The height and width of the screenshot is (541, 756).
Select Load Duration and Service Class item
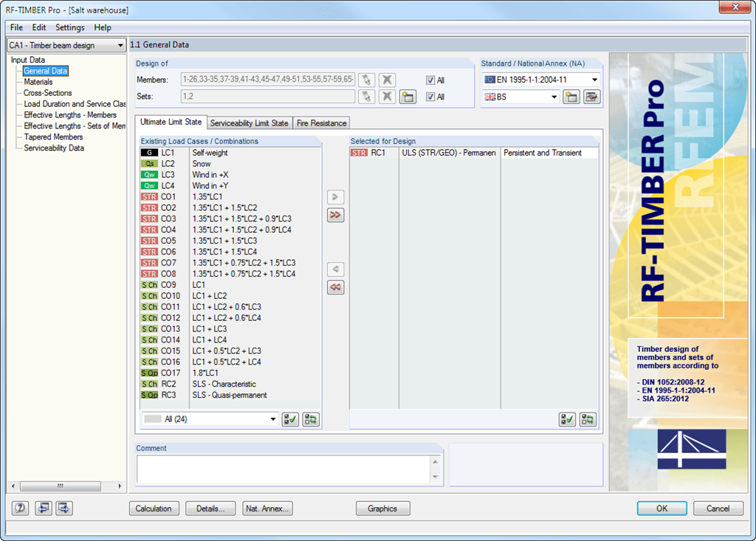tap(75, 104)
